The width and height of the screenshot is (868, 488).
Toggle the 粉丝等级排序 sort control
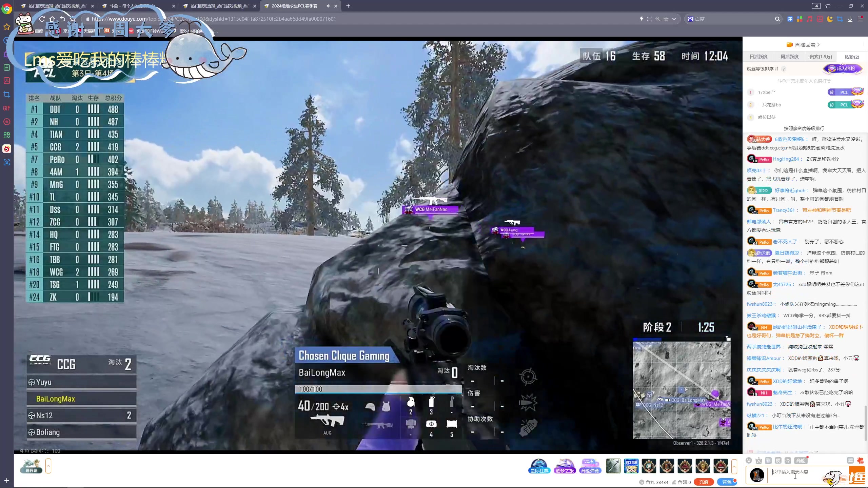tap(762, 69)
